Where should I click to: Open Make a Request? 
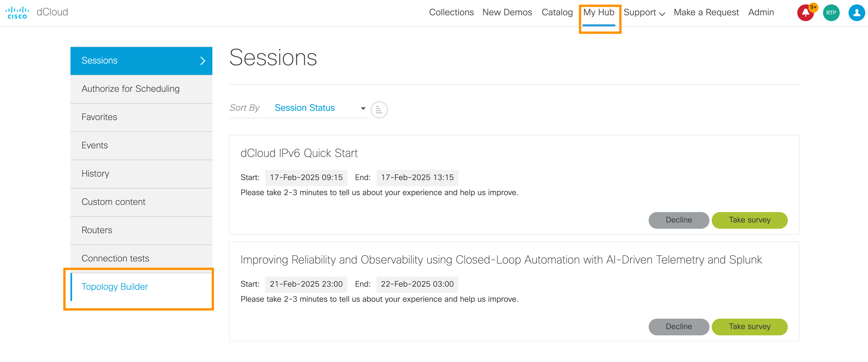click(706, 13)
